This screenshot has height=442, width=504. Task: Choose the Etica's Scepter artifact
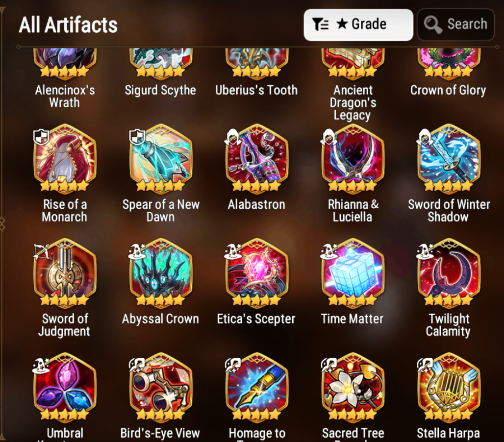256,273
